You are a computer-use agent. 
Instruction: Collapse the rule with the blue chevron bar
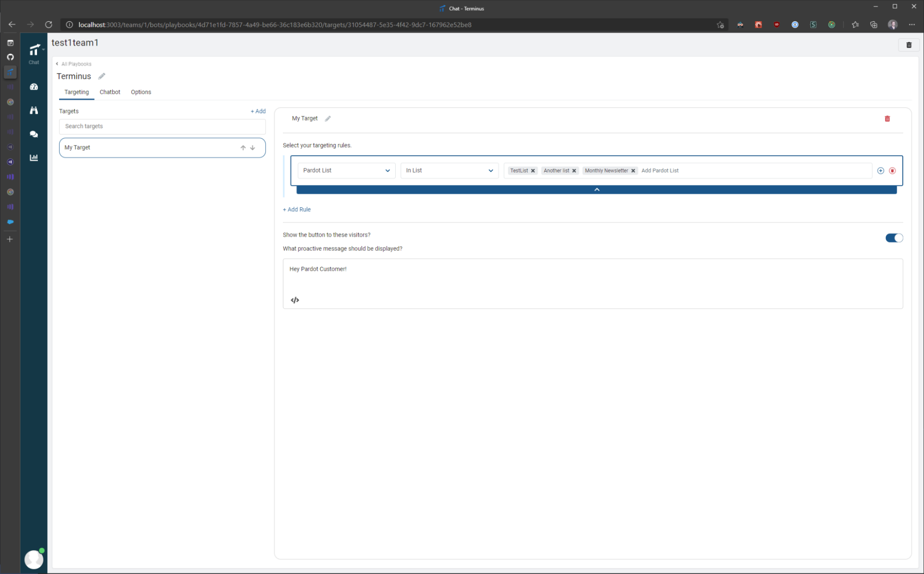(x=596, y=190)
